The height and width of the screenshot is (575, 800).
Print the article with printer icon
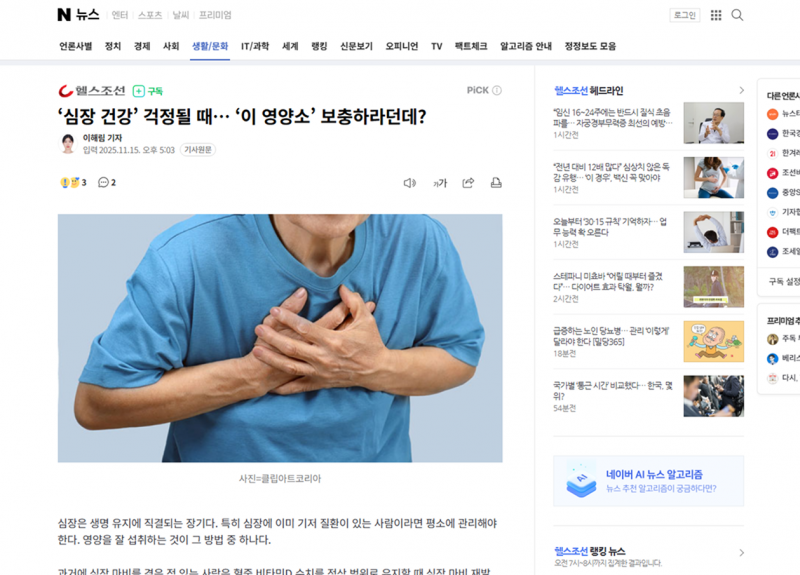coord(496,183)
